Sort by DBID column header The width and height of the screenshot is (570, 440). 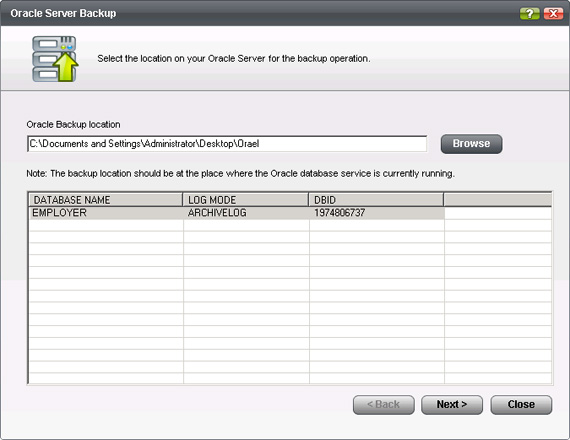pos(376,200)
